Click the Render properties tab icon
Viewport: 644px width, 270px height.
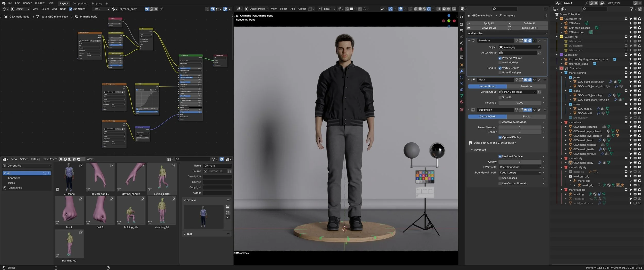pyautogui.click(x=462, y=24)
